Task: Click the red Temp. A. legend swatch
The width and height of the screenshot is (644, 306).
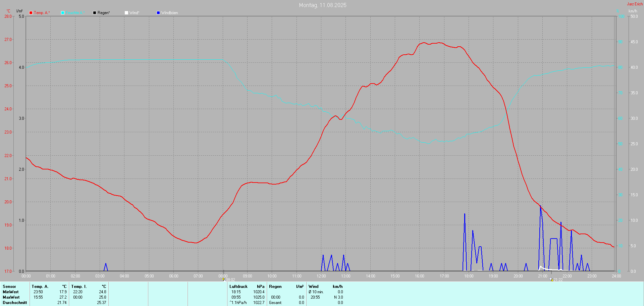Action: tap(31, 13)
